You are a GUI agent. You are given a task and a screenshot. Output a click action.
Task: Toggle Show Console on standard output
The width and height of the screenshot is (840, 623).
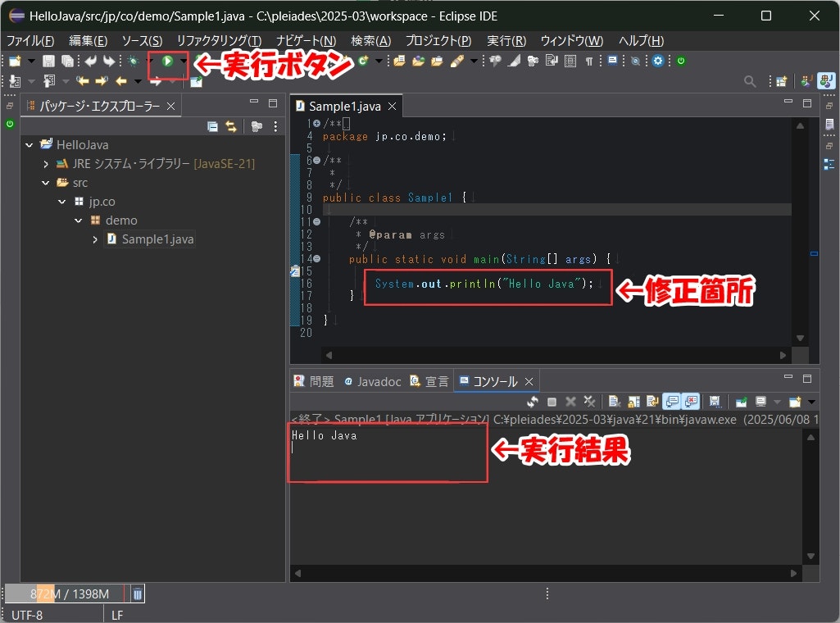pyautogui.click(x=672, y=401)
